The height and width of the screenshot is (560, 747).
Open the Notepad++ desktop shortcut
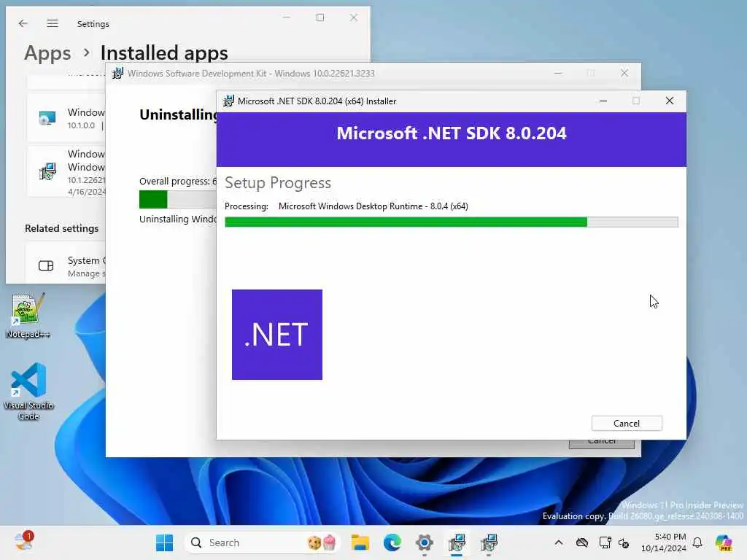pyautogui.click(x=28, y=316)
